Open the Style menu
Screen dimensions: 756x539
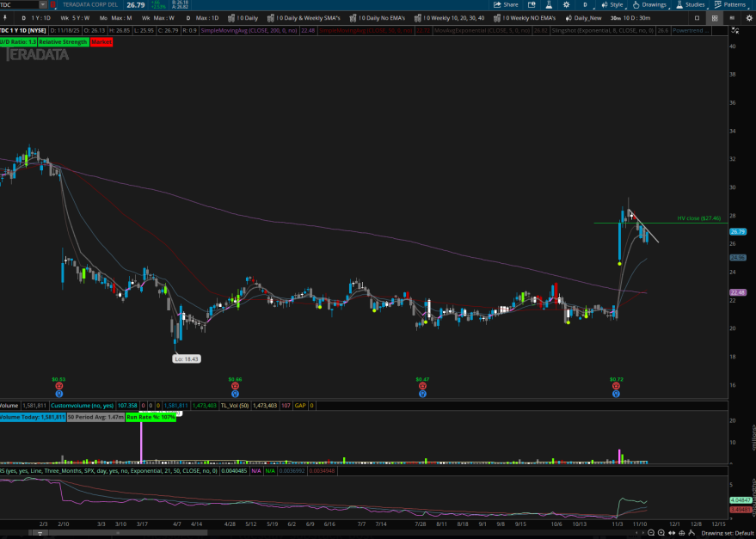point(612,5)
